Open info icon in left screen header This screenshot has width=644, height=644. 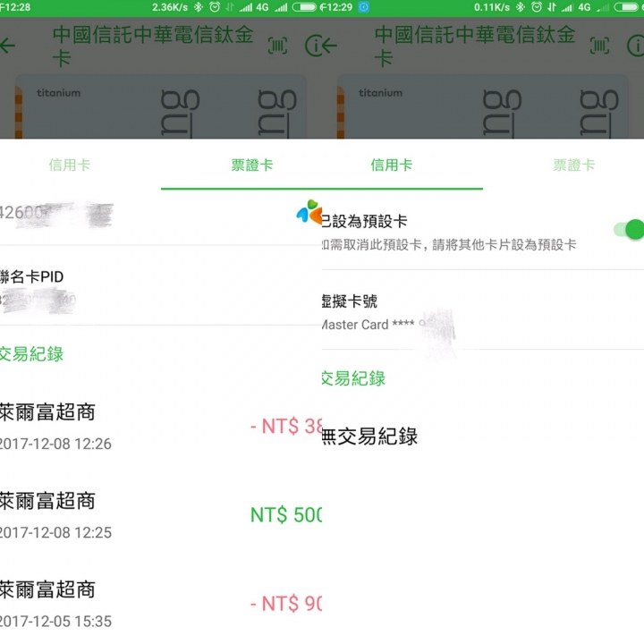314,46
